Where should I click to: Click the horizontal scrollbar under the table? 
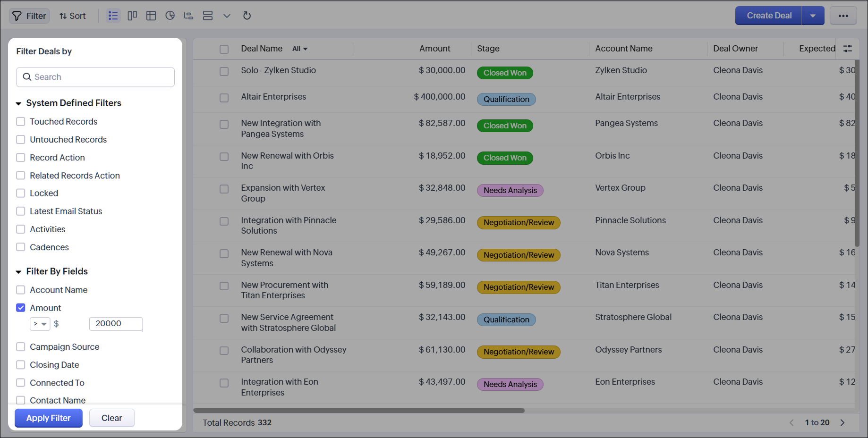tap(359, 411)
